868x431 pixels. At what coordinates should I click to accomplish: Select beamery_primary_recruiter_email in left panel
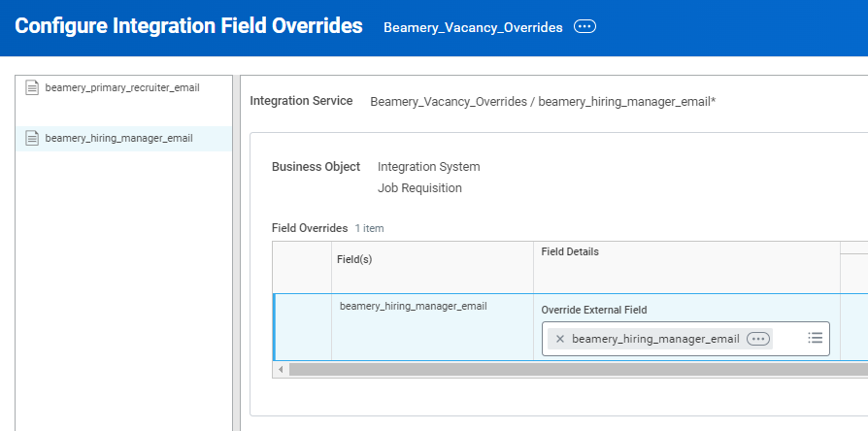point(122,88)
